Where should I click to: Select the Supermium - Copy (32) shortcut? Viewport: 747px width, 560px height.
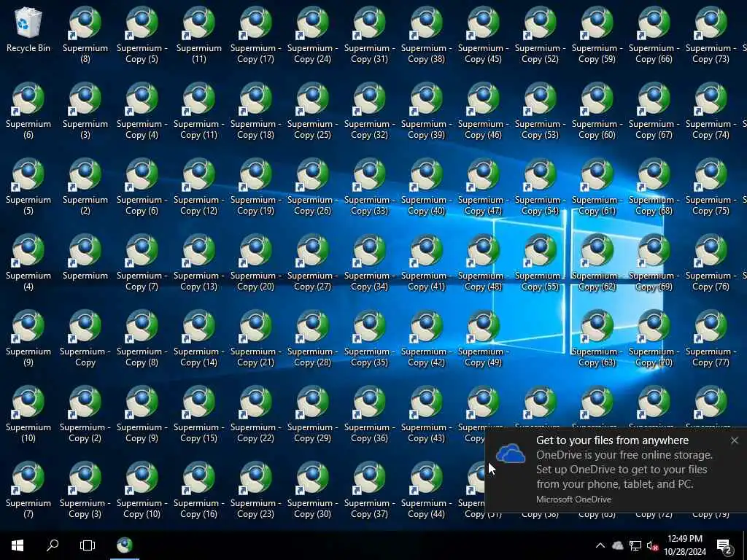click(x=369, y=111)
